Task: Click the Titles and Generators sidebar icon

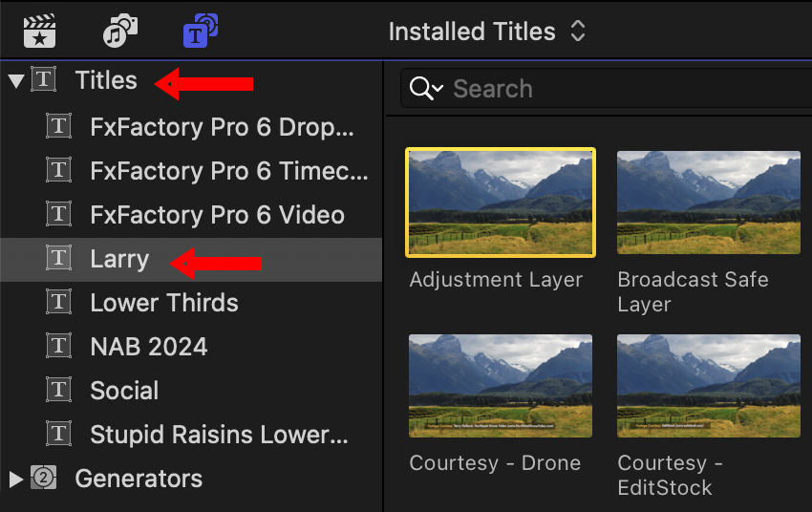Action: (x=201, y=32)
